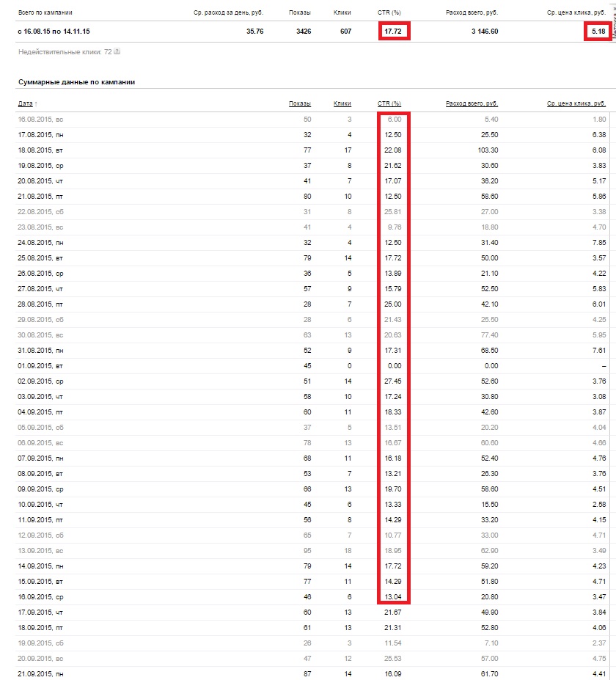
Task: Select date row 06.09.2015, вс
Action: [x=312, y=443]
